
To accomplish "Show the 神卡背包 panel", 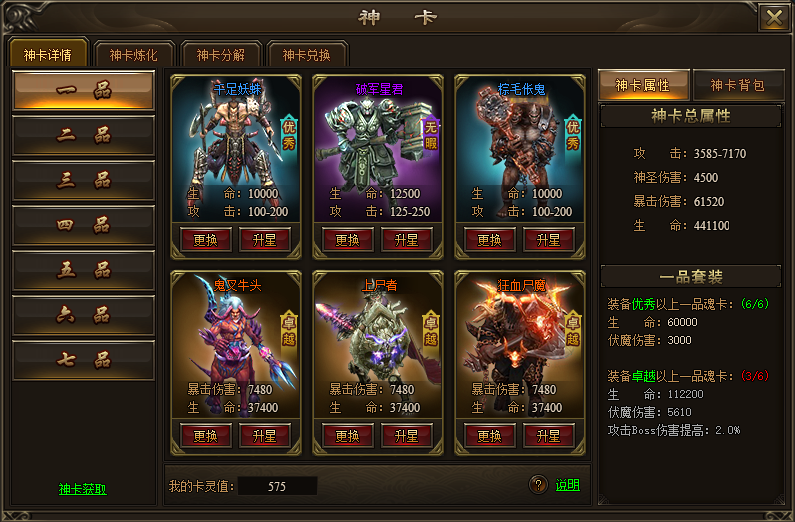I will coord(738,85).
